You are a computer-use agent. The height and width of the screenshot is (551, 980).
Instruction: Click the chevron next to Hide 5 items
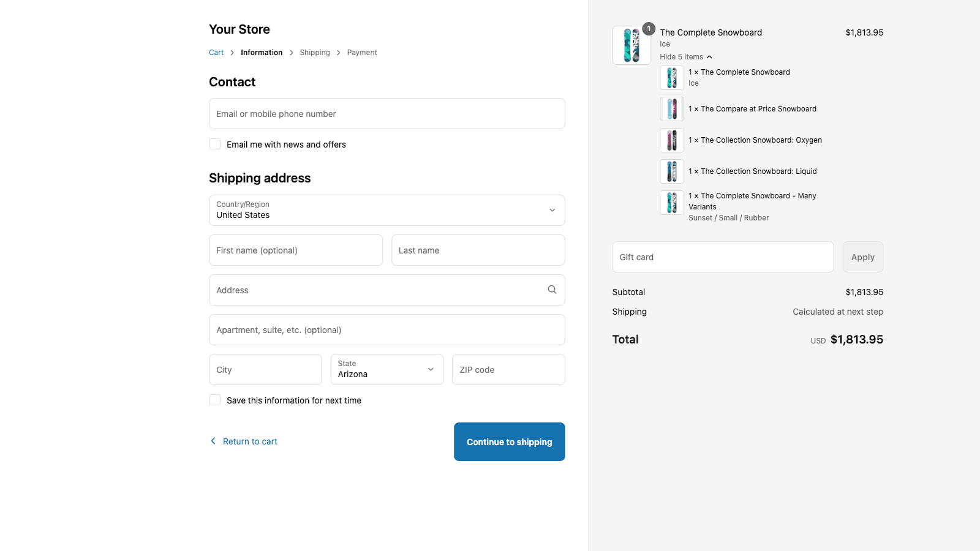tap(710, 56)
